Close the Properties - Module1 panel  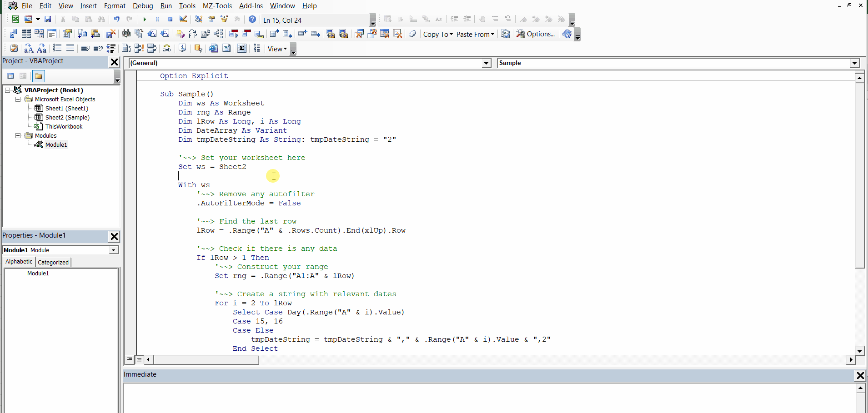pos(114,236)
